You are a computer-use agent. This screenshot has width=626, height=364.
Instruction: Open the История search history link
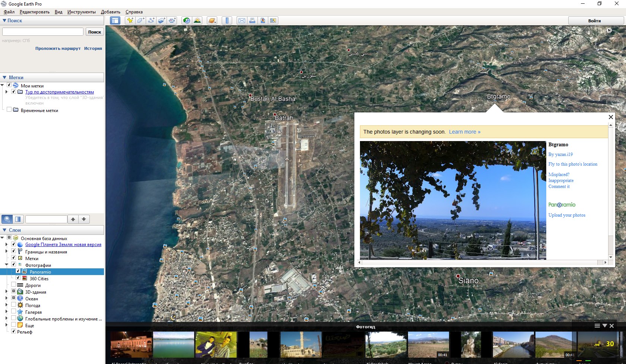point(93,48)
